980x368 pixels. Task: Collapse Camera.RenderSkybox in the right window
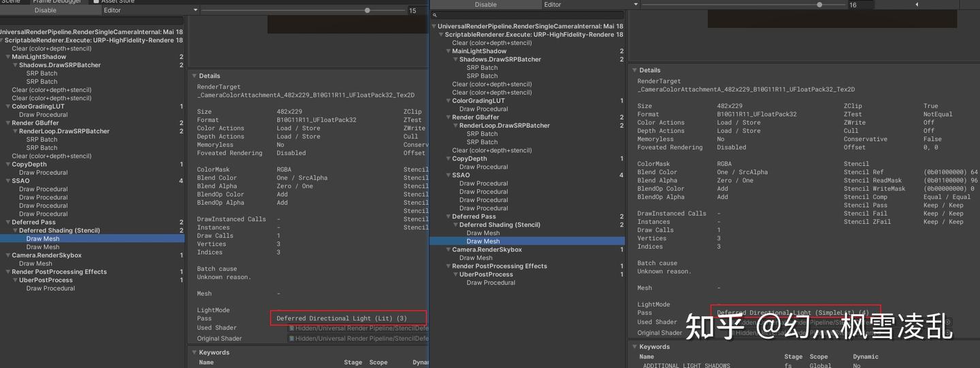point(448,250)
